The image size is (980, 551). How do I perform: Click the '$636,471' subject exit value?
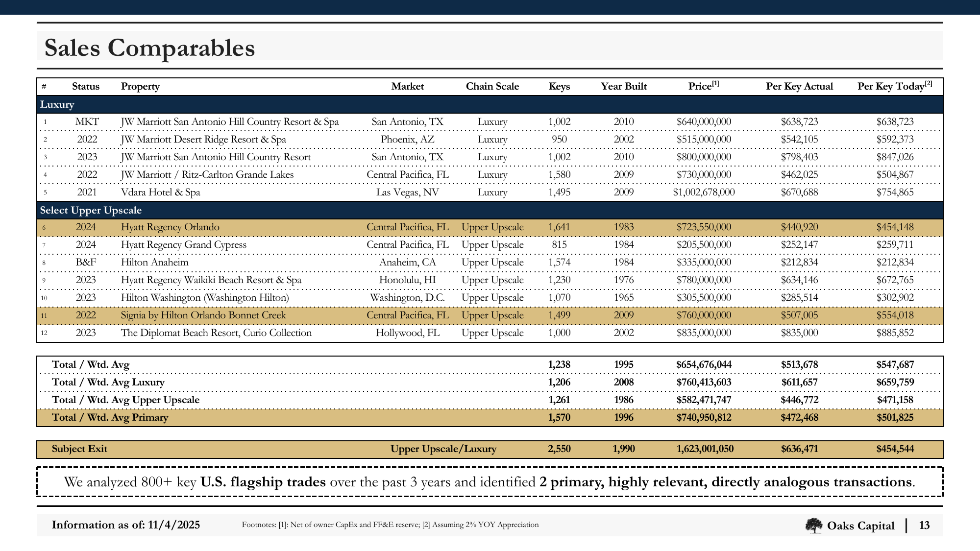tap(800, 449)
